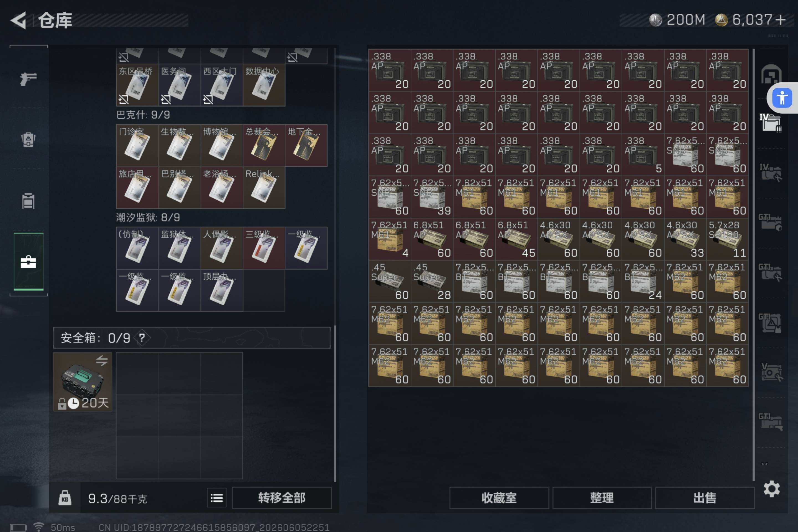Toggle the list view icon beside 转移全部
Screen dimensions: 798x532
pos(216,498)
